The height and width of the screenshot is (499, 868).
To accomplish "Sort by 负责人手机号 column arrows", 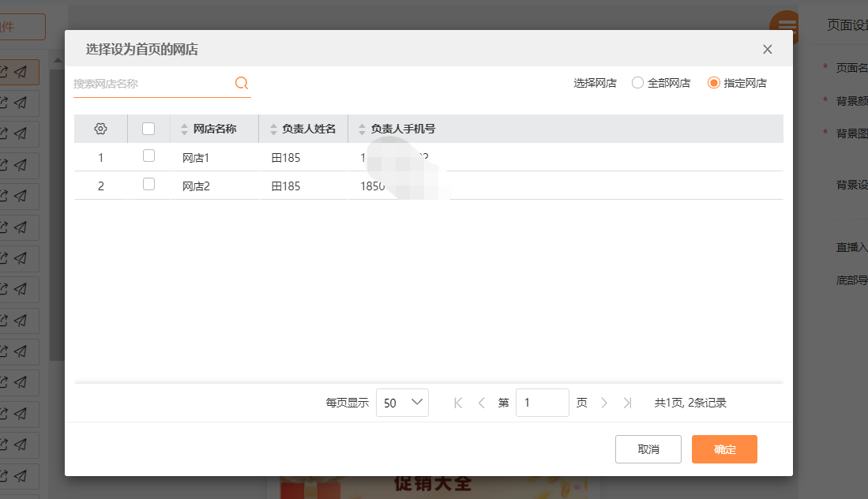I will (363, 129).
